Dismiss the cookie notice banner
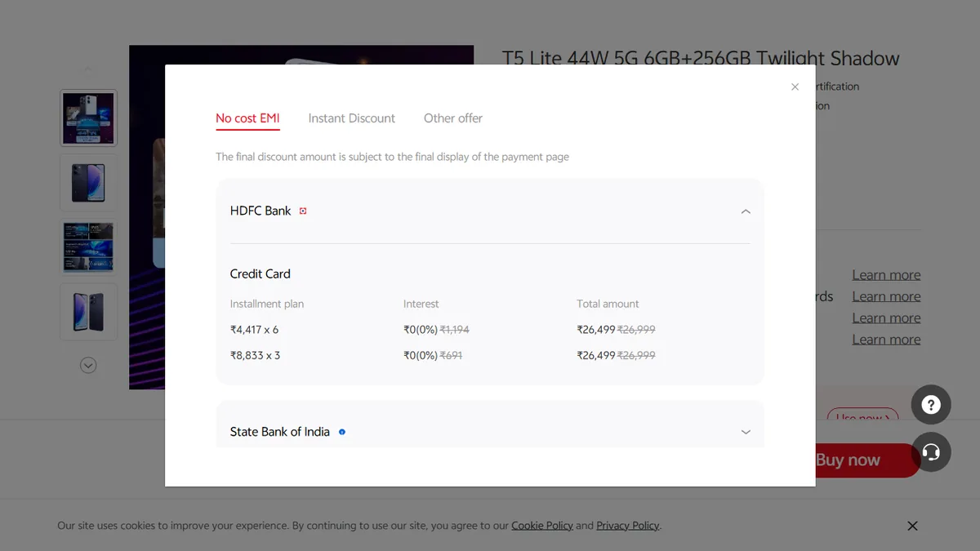 coord(913,526)
